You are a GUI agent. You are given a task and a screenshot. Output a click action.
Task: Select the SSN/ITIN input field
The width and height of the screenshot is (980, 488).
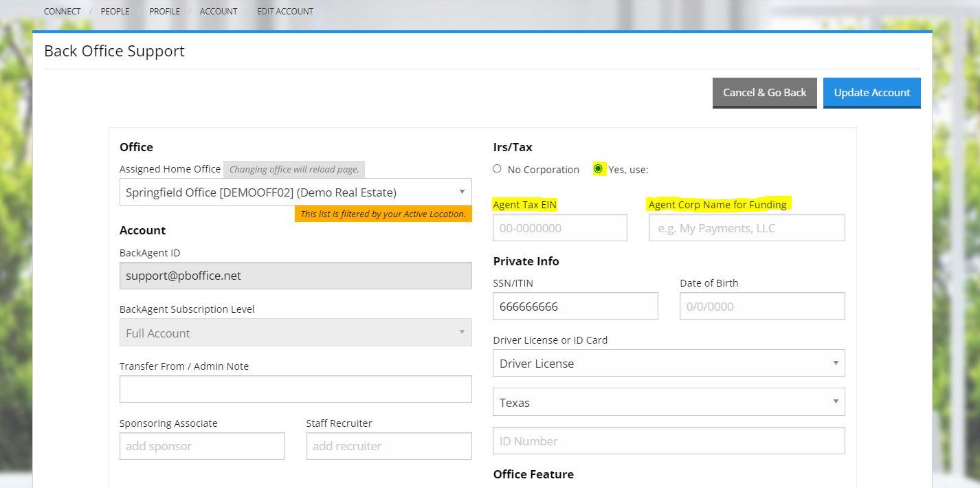[575, 305]
